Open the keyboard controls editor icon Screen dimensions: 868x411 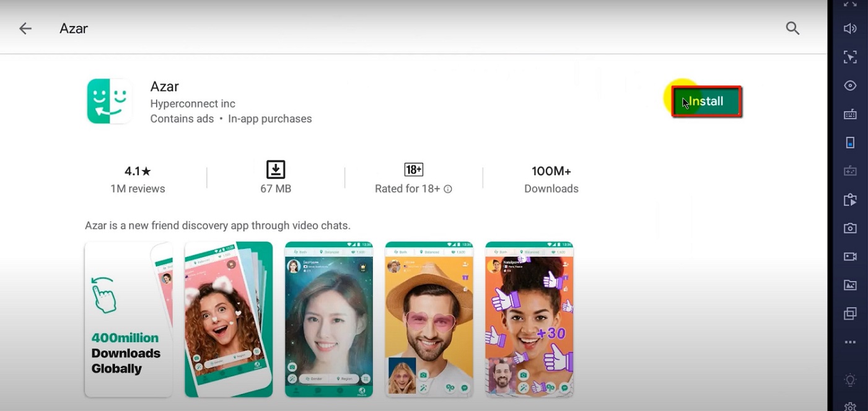850,114
